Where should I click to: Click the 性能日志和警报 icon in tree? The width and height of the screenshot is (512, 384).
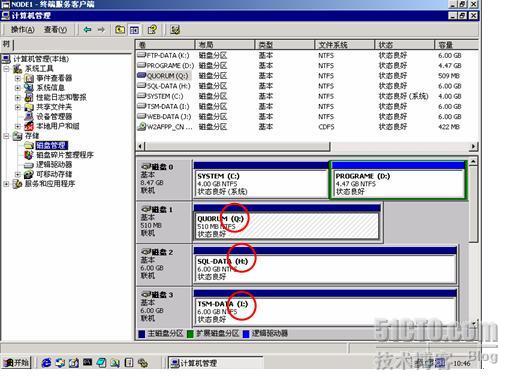(x=29, y=97)
